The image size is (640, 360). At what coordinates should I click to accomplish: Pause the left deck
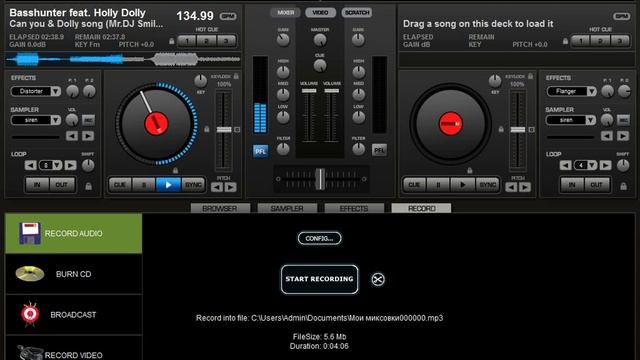point(144,185)
